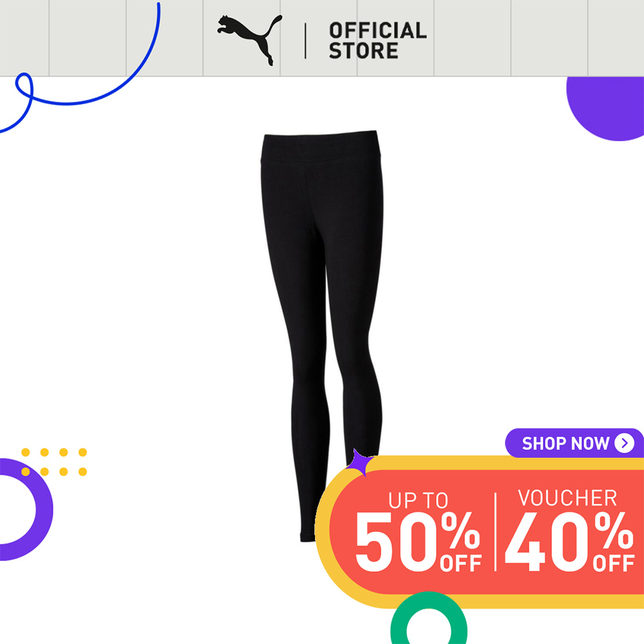Click the large 50% discount number
This screenshot has width=644, height=644.
(x=417, y=542)
